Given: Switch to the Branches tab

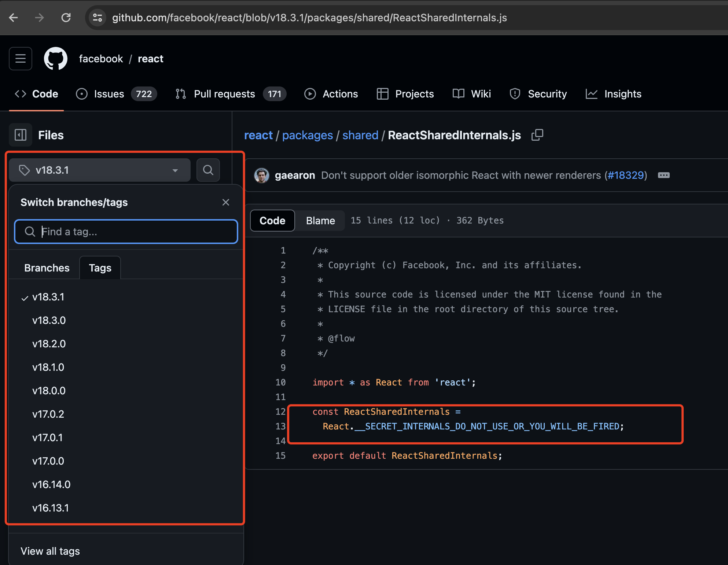Looking at the screenshot, I should click(x=47, y=268).
